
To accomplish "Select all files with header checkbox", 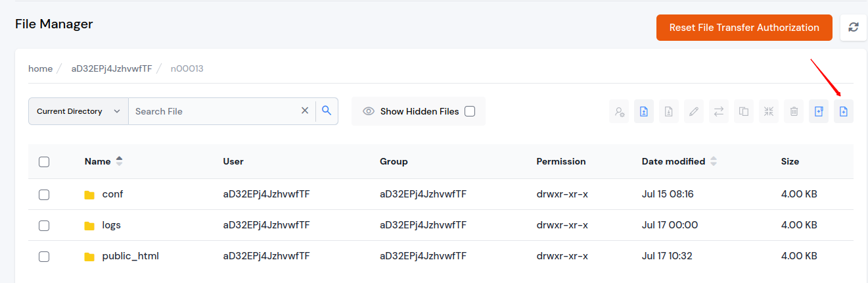I will [44, 162].
